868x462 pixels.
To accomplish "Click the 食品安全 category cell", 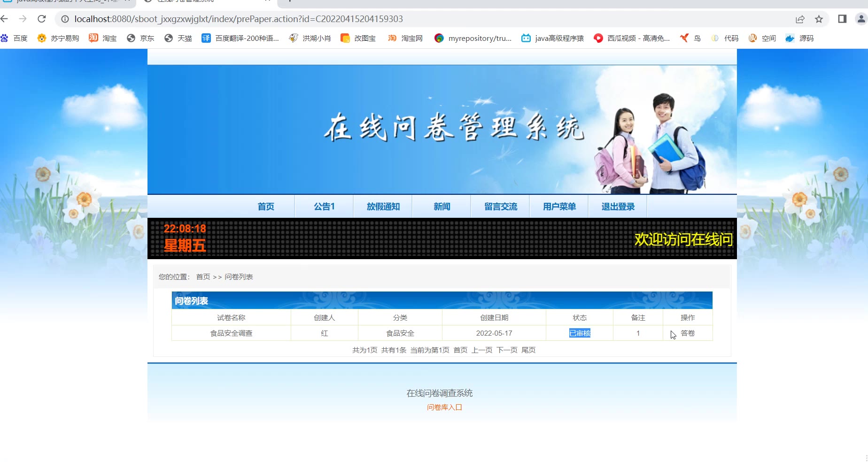I will pyautogui.click(x=400, y=333).
